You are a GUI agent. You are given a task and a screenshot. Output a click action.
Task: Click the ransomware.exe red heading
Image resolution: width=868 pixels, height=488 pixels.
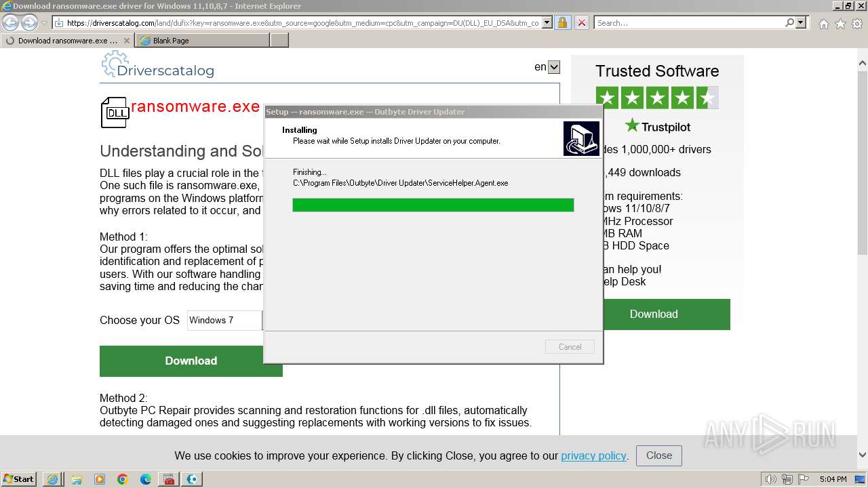pos(195,106)
